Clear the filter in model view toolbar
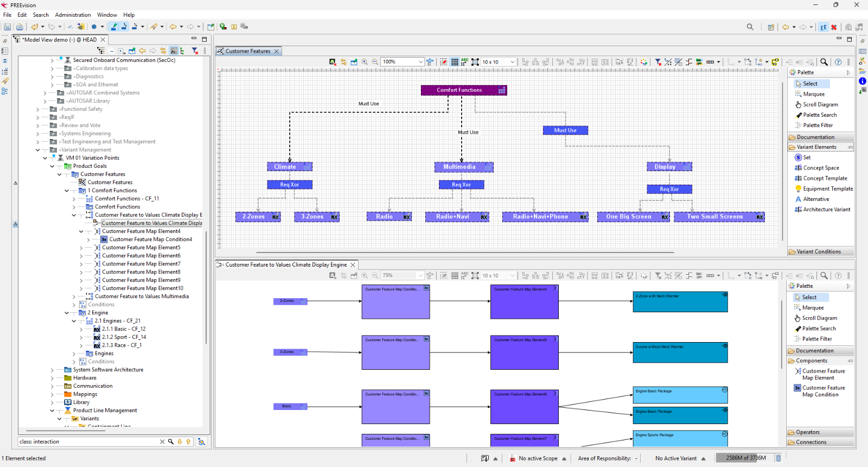This screenshot has width=868, height=467. click(195, 51)
